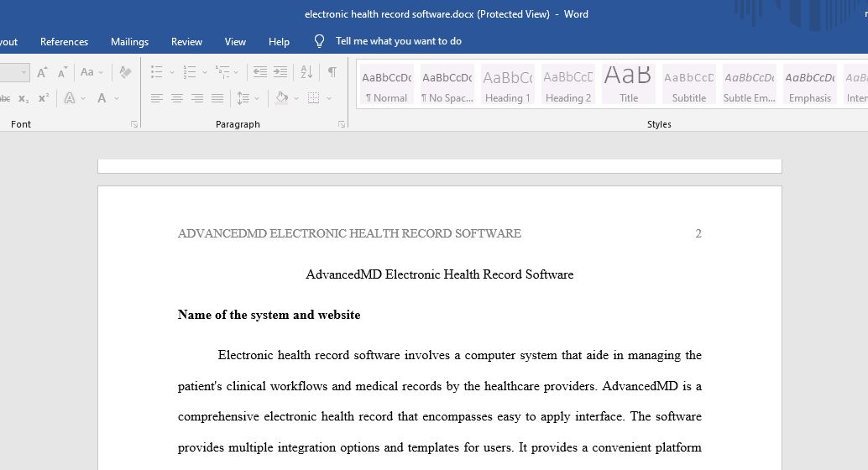Expand the Multilevel List dropdown arrow
Image resolution: width=868 pixels, height=470 pixels.
236,72
